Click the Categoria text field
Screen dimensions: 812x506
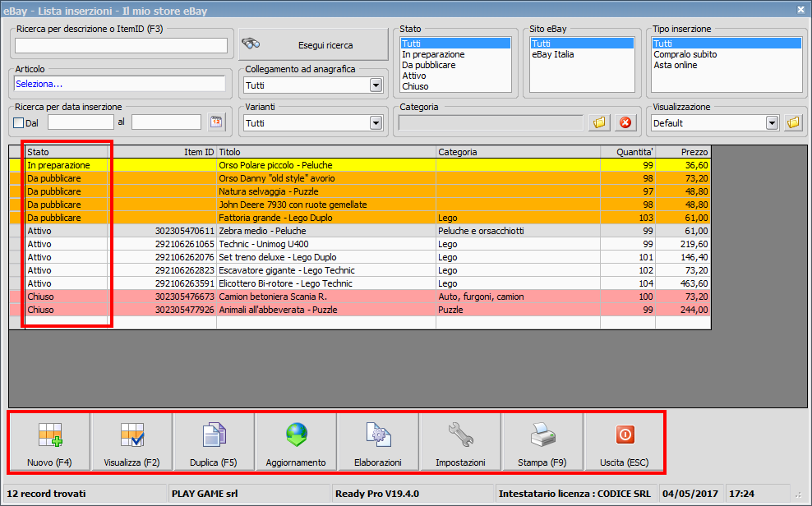click(x=491, y=122)
